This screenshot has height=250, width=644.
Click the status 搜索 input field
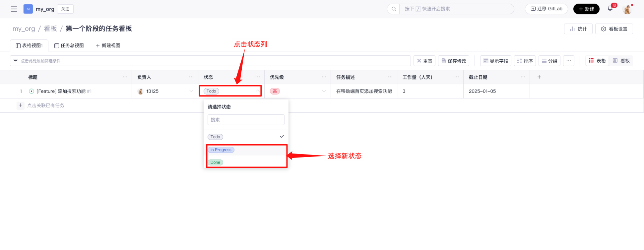(246, 120)
